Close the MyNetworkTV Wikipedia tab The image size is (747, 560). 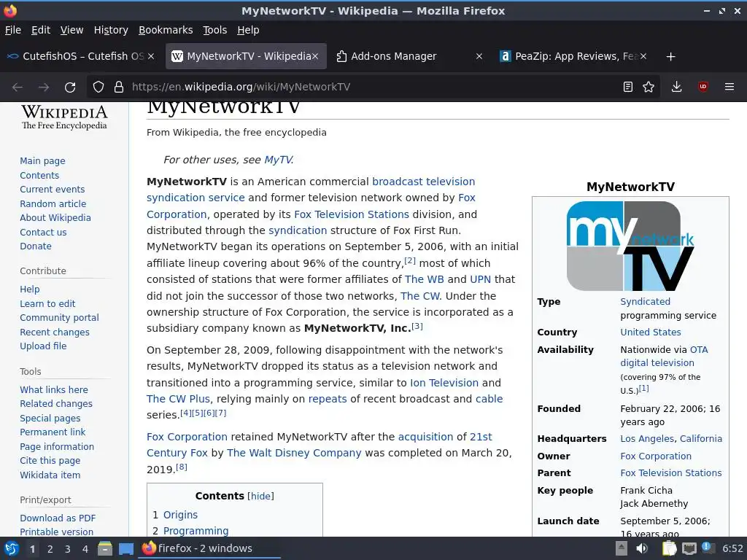(315, 56)
